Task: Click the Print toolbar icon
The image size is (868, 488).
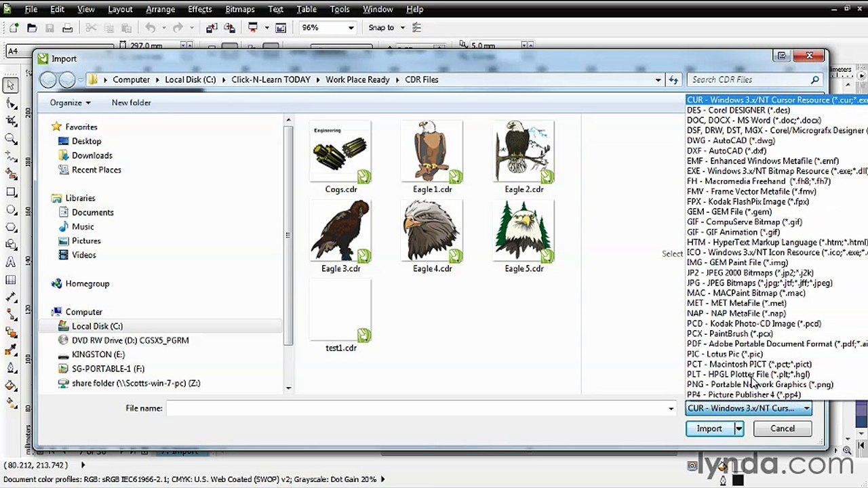Action: coord(67,28)
